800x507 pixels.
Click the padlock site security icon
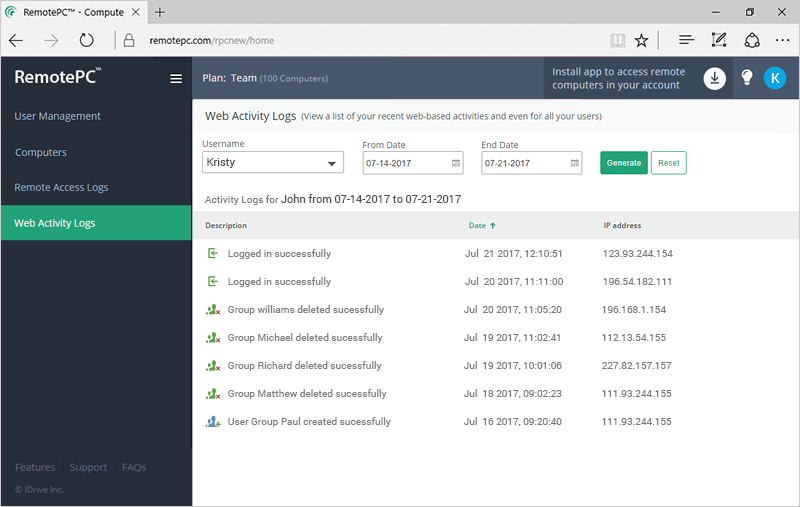coord(129,40)
